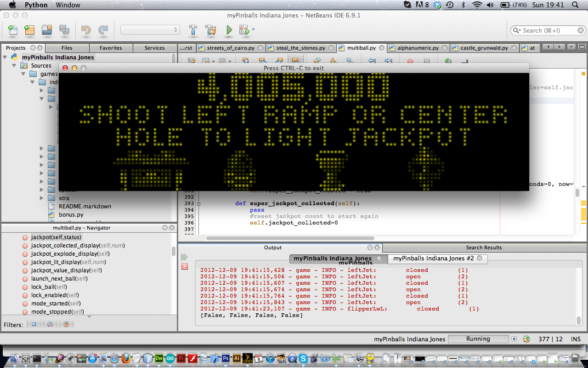Create a new file with the New File icon
The image size is (588, 368).
(13, 30)
